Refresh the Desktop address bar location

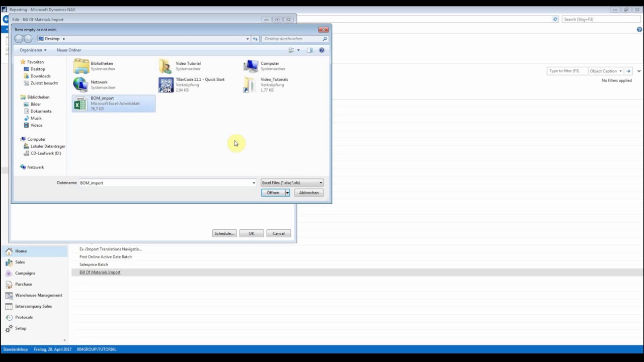click(255, 39)
